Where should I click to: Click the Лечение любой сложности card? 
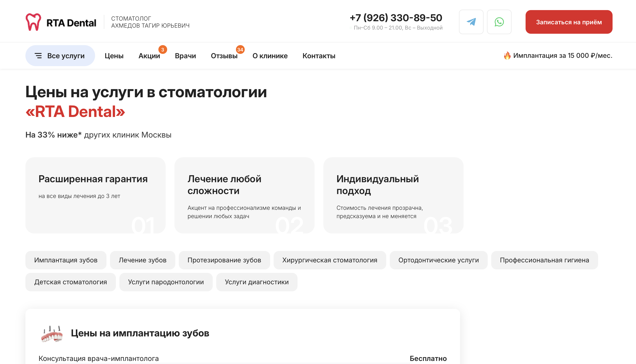point(244,195)
